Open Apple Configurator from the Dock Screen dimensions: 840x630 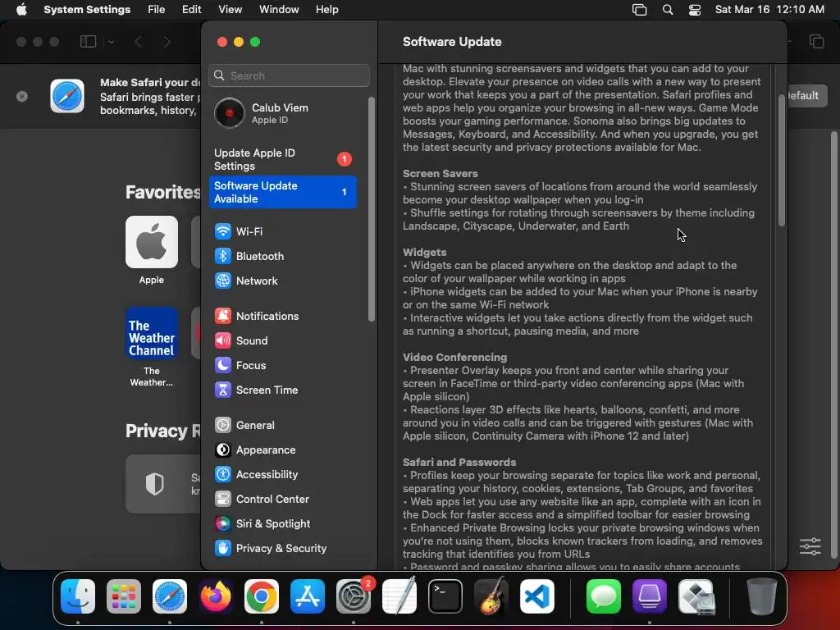click(x=650, y=596)
